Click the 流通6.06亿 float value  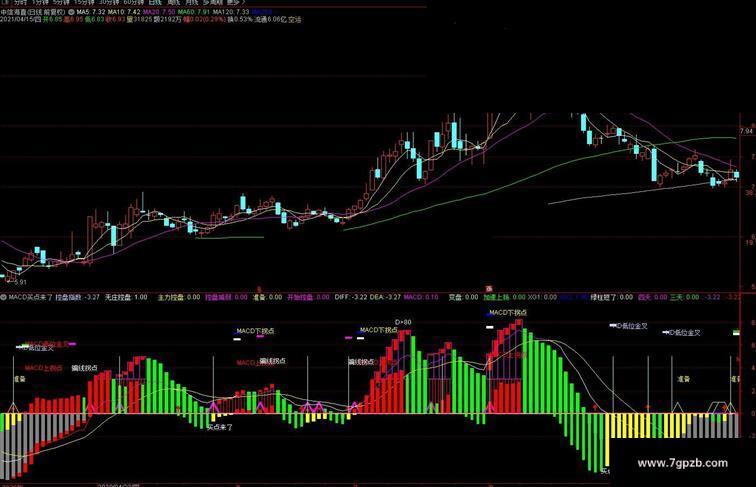[x=270, y=20]
